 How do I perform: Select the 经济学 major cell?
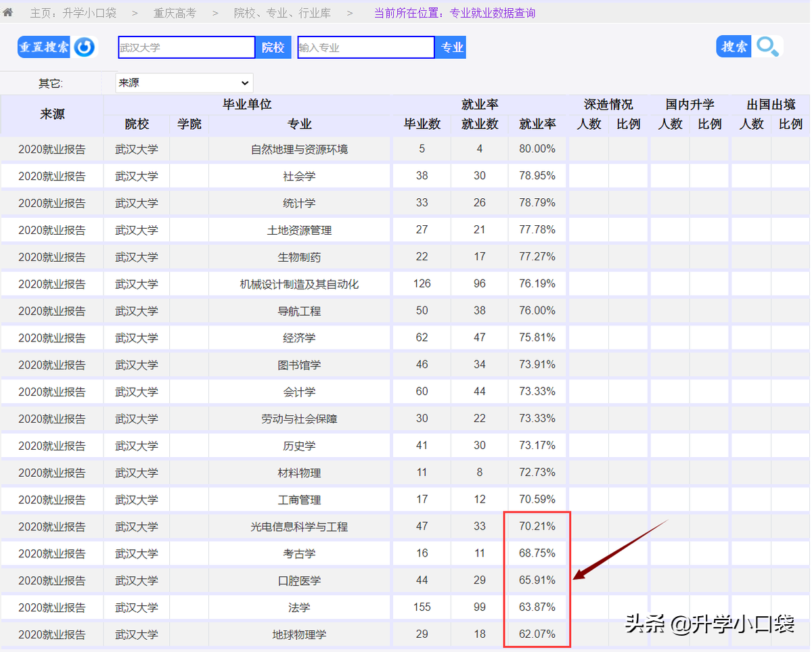(300, 337)
